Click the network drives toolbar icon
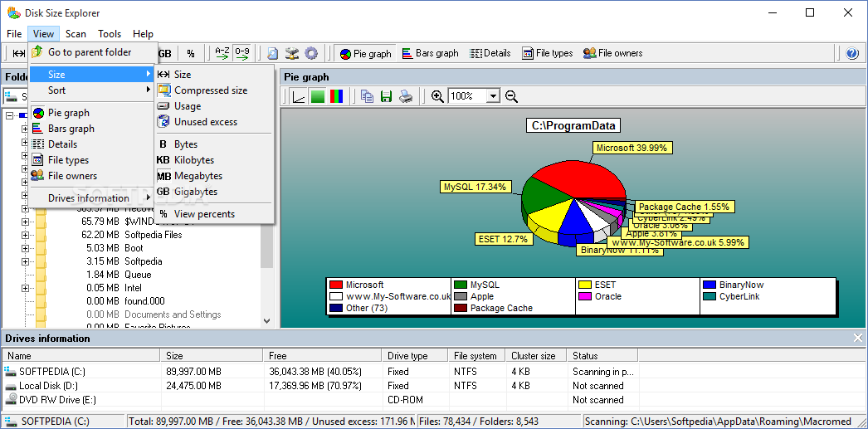 coord(292,53)
